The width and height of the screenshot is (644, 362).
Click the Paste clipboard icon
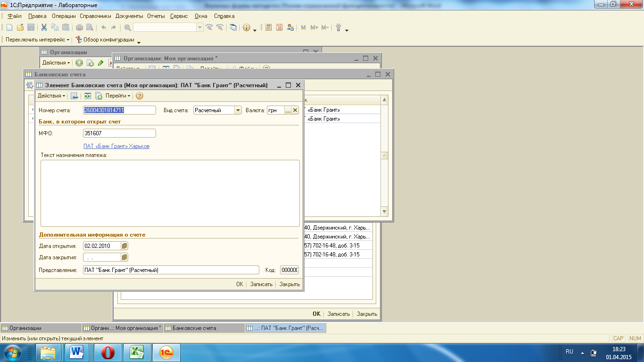coord(66,27)
